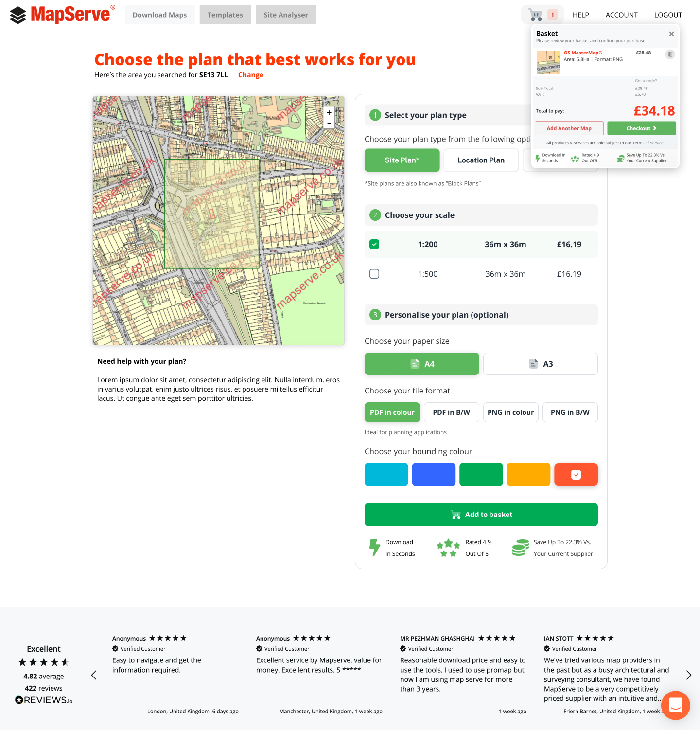Screen dimensions: 700x730
Task: Click the 'IAN STOTT' review name
Action: tap(559, 638)
